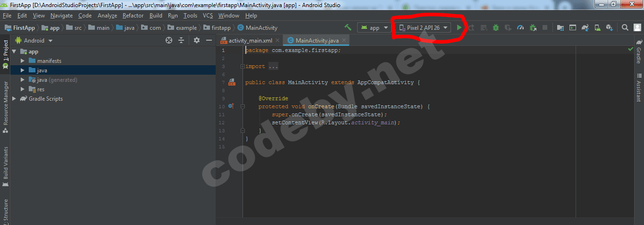The image size is (644, 225).
Task: Expand the selected java folder arrow
Action: click(23, 70)
